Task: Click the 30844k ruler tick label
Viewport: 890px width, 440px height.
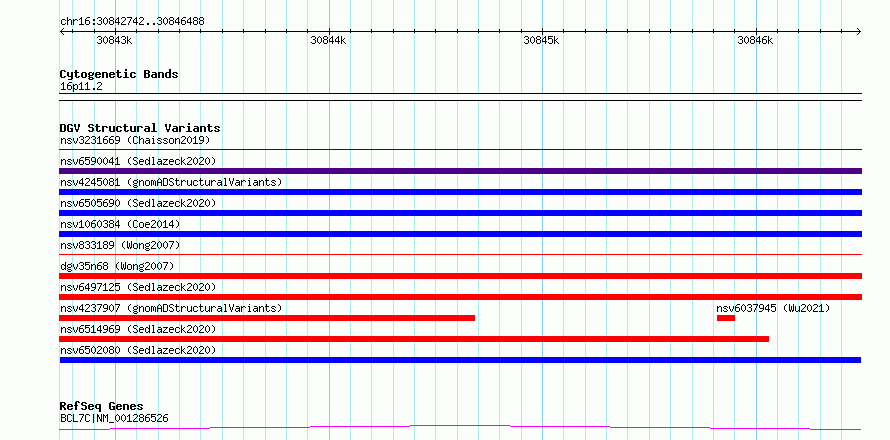Action: (x=328, y=40)
